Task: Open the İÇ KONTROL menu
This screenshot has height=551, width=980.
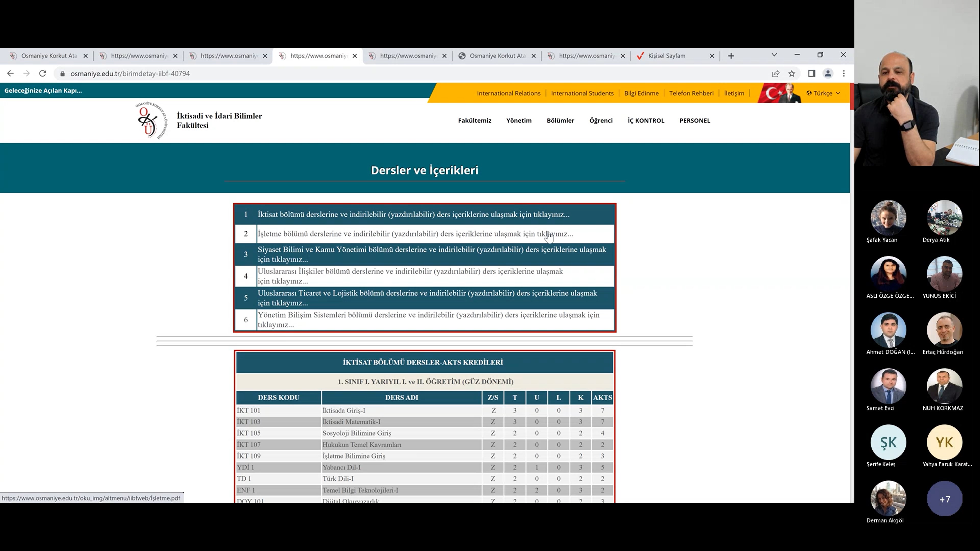Action: point(646,121)
